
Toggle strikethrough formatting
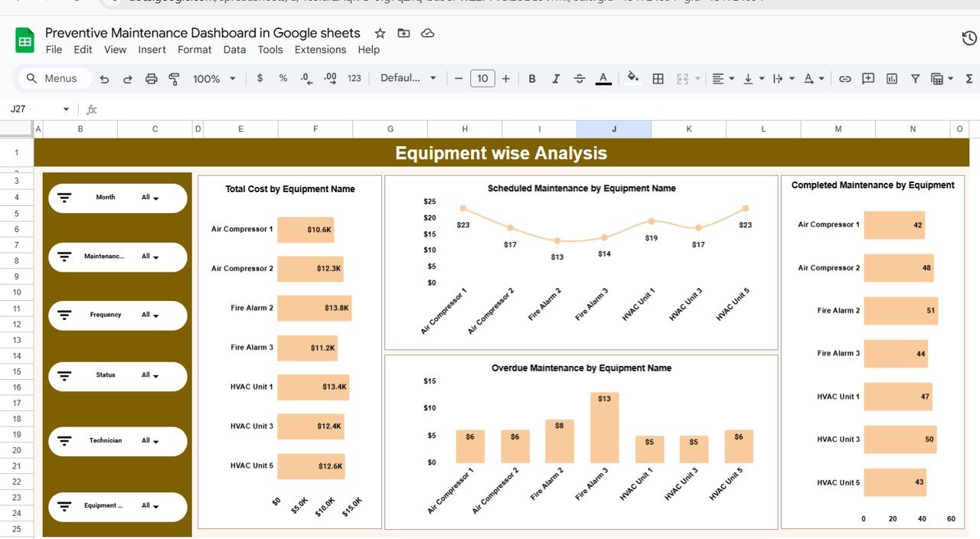pyautogui.click(x=580, y=78)
